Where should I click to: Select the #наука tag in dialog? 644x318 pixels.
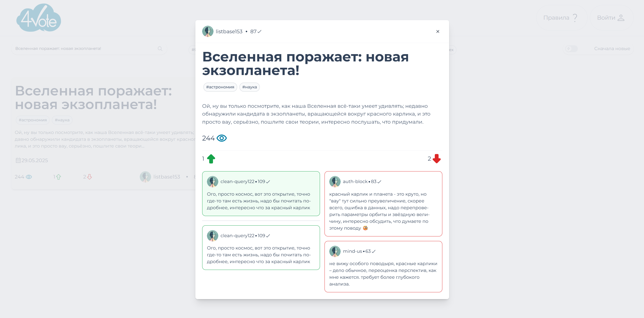tap(249, 87)
